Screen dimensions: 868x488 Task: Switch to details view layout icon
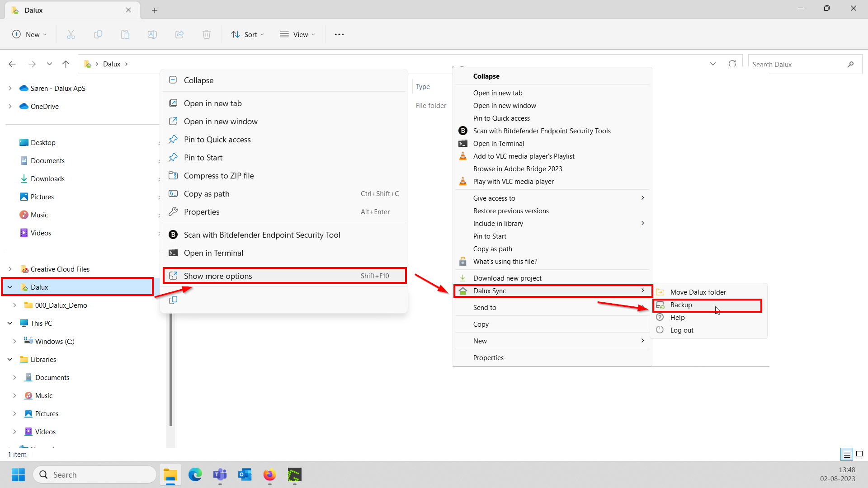pos(847,454)
